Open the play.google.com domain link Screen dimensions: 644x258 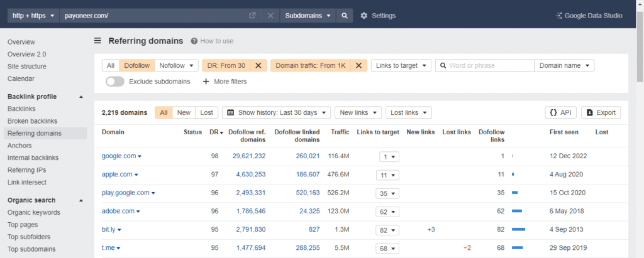(x=126, y=192)
